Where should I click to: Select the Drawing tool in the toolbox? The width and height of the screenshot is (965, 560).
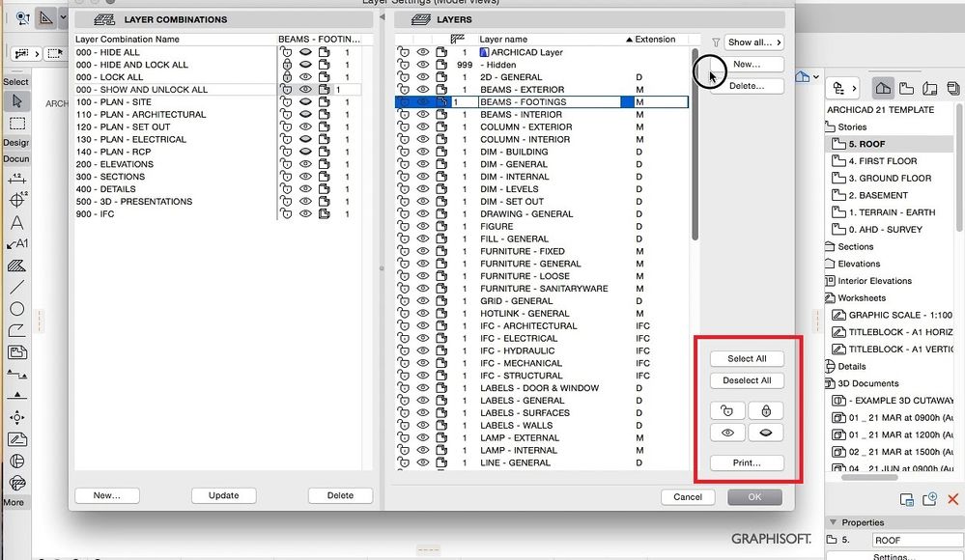[x=16, y=352]
